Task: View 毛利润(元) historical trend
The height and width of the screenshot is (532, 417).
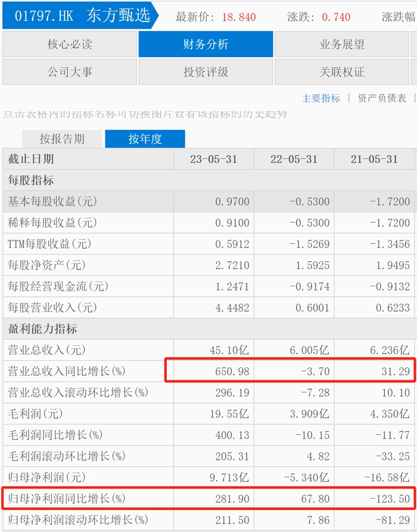Action: [35, 413]
